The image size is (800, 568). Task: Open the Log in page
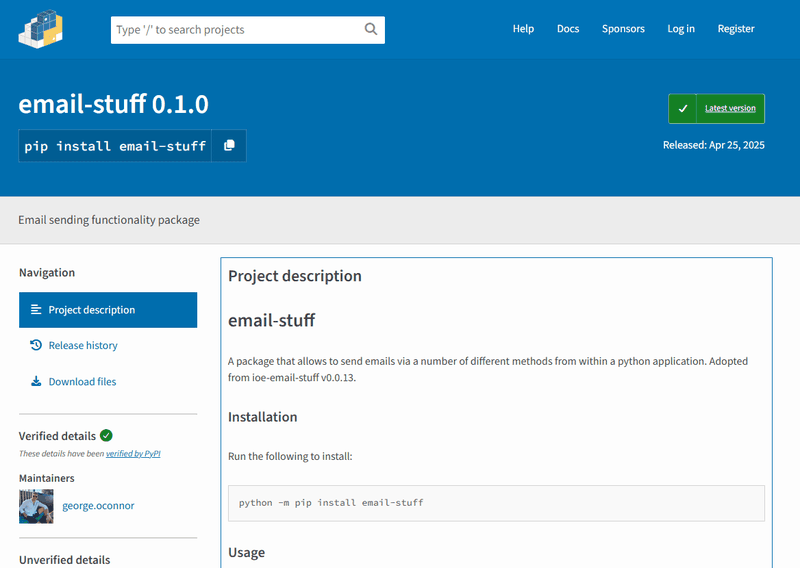pyautogui.click(x=681, y=29)
